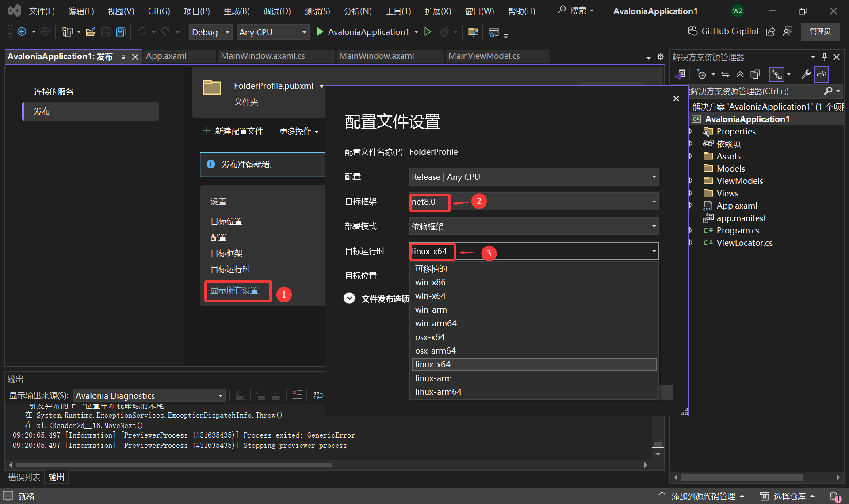Open the Debug configuration dropdown

click(x=211, y=32)
